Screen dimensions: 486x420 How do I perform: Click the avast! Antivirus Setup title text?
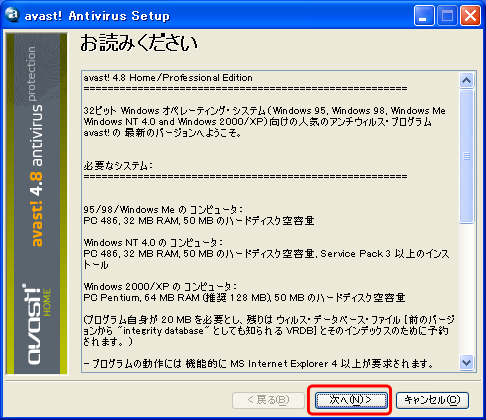pyautogui.click(x=97, y=16)
